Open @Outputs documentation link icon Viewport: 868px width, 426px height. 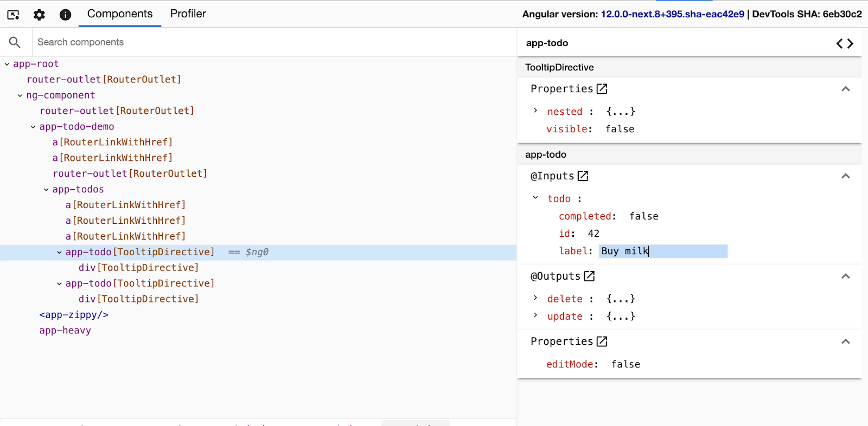coord(589,276)
